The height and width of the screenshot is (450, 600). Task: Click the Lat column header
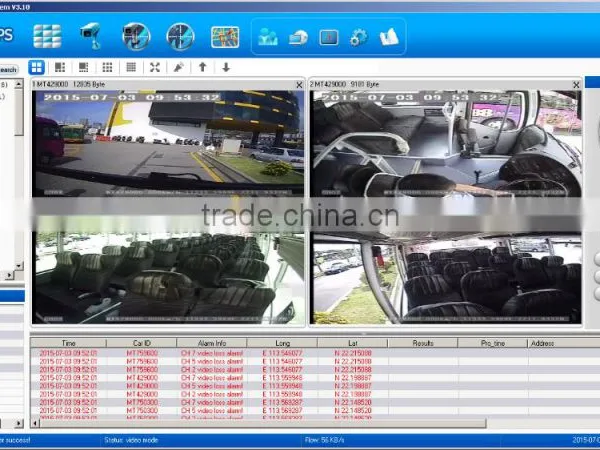(353, 343)
